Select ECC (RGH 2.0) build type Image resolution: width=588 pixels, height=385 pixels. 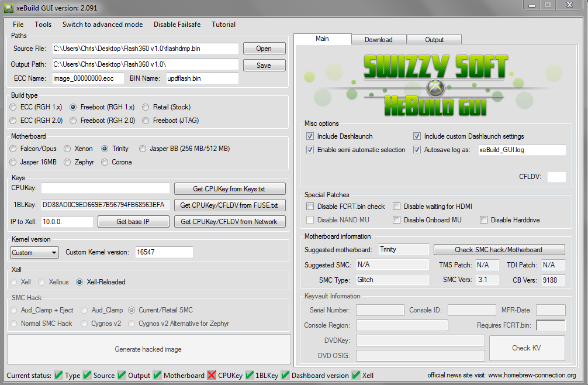[36, 121]
